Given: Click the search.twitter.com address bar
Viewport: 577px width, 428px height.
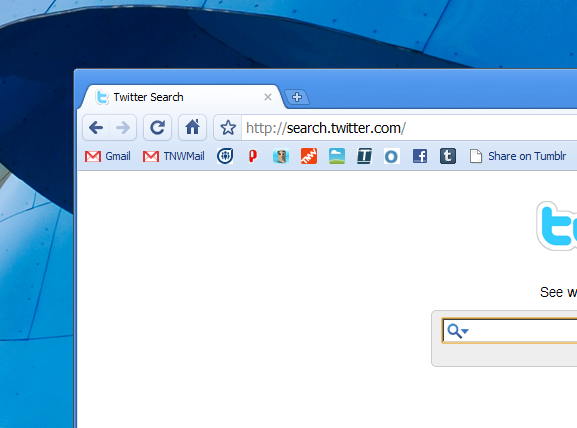Looking at the screenshot, I should [409, 128].
